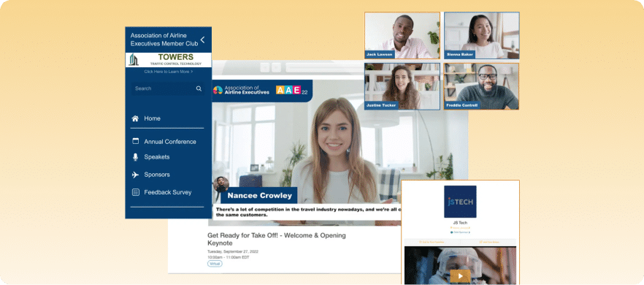This screenshot has width=644, height=285.
Task: Open the Feedback Survey menu item
Action: [x=169, y=192]
